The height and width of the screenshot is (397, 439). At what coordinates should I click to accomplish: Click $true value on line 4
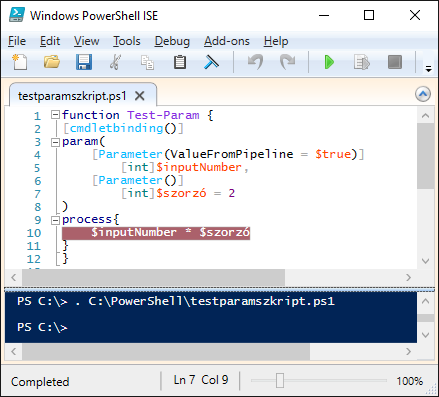point(333,154)
